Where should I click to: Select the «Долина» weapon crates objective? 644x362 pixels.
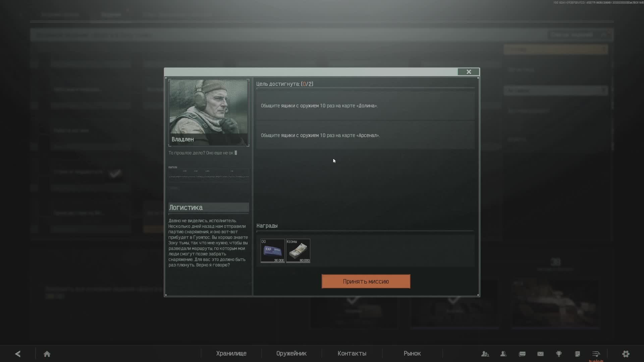(366, 106)
